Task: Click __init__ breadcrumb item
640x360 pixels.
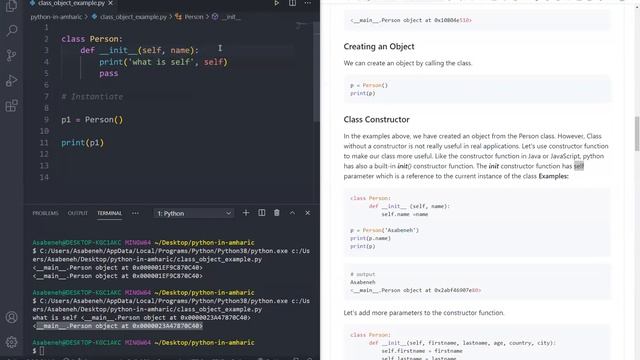Action: [231, 17]
